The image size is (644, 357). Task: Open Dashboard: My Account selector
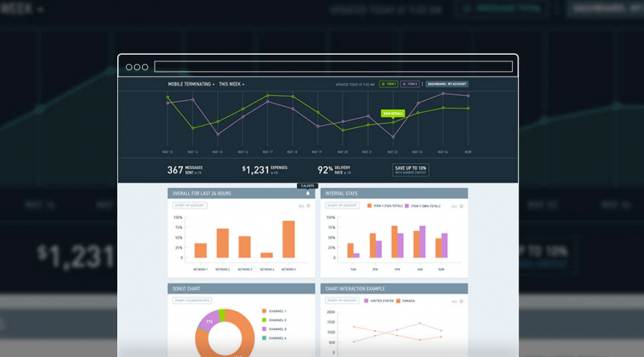tap(447, 84)
